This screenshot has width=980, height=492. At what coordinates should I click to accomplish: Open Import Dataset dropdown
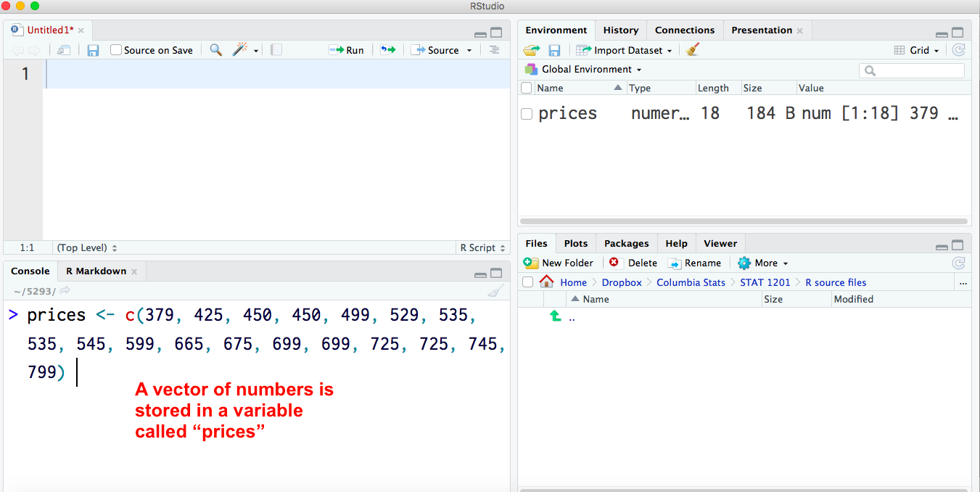click(x=624, y=50)
